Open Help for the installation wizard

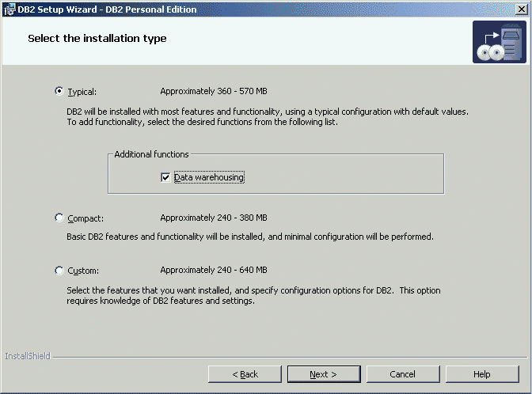481,373
